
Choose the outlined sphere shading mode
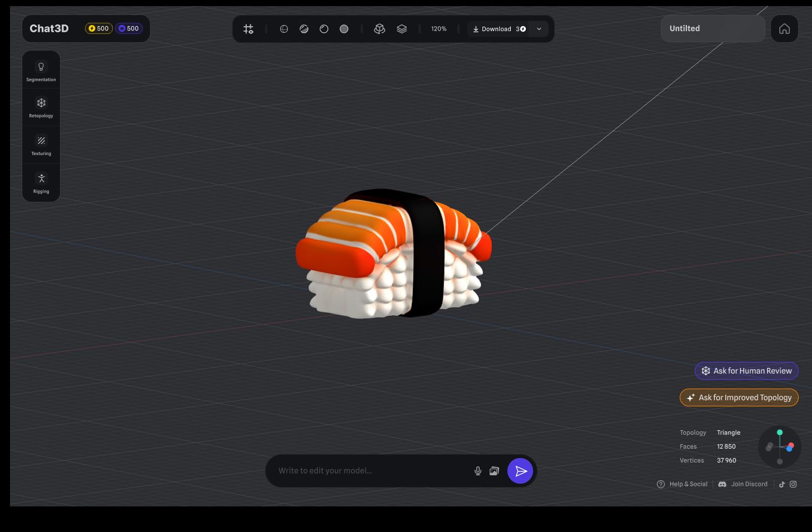click(x=324, y=29)
